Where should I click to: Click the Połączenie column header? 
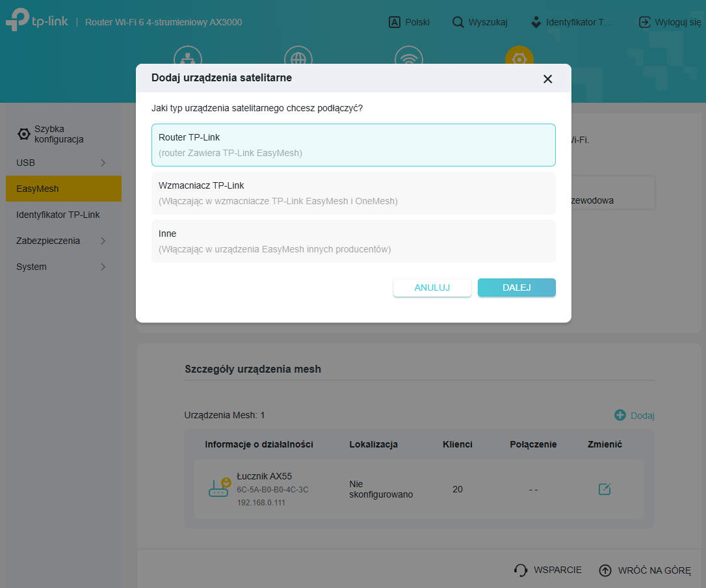(533, 445)
